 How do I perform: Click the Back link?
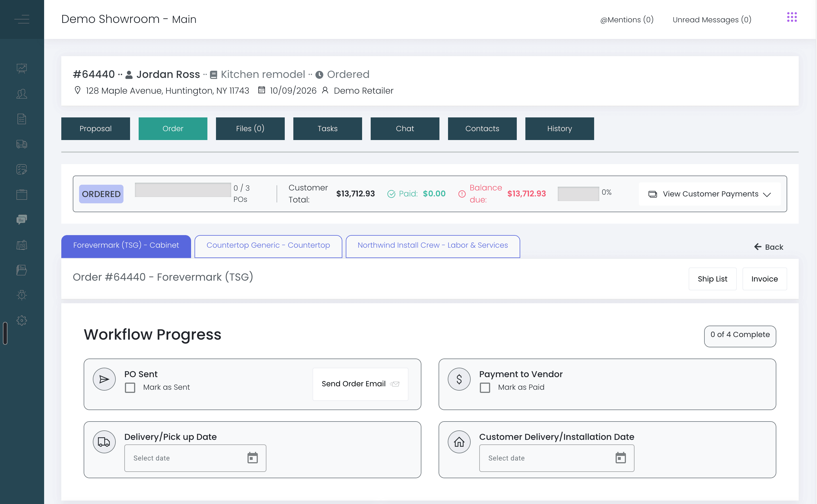coord(768,247)
